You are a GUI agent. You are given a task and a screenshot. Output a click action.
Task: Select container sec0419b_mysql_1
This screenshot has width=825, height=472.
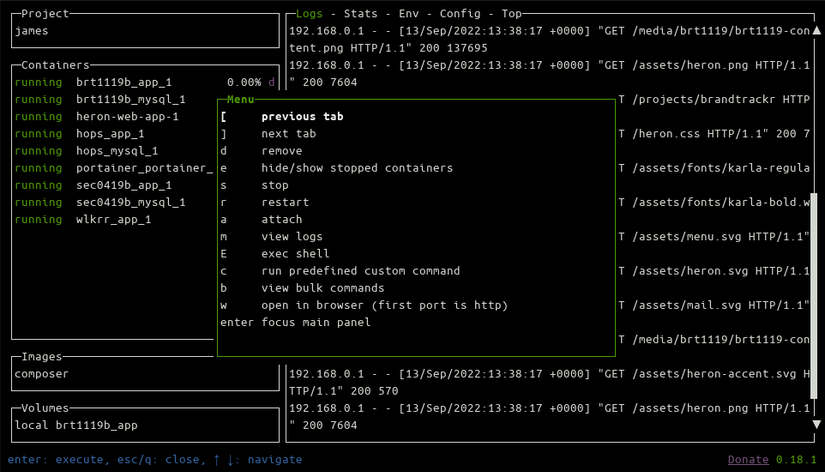coord(115,202)
